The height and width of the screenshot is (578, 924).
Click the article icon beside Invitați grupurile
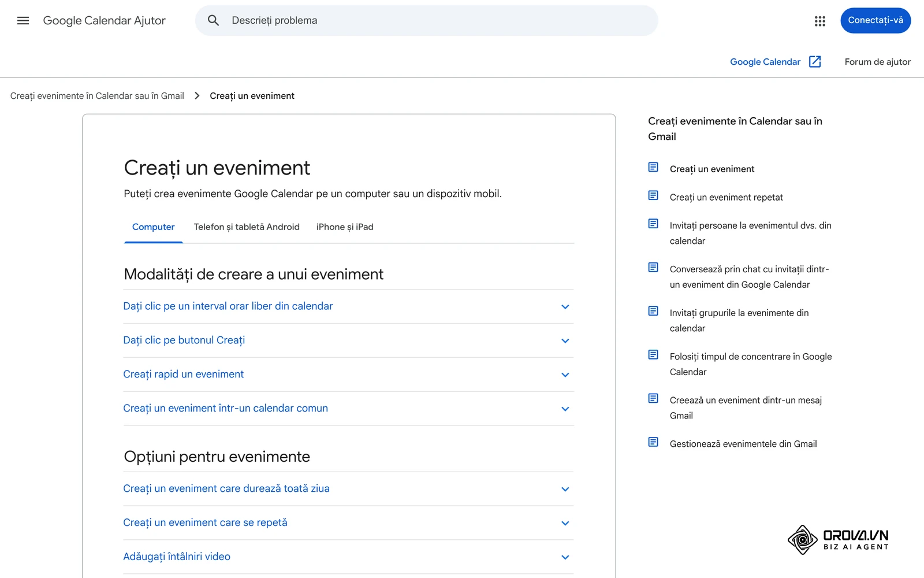[653, 312]
